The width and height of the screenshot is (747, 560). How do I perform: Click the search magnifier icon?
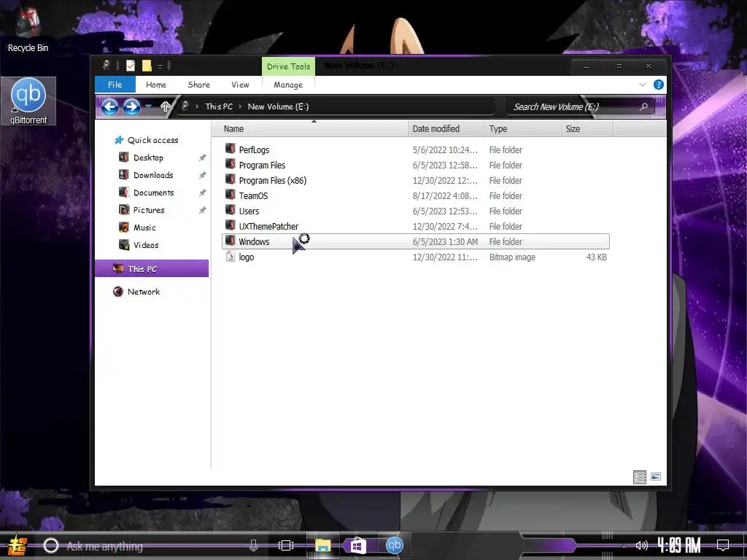point(643,106)
